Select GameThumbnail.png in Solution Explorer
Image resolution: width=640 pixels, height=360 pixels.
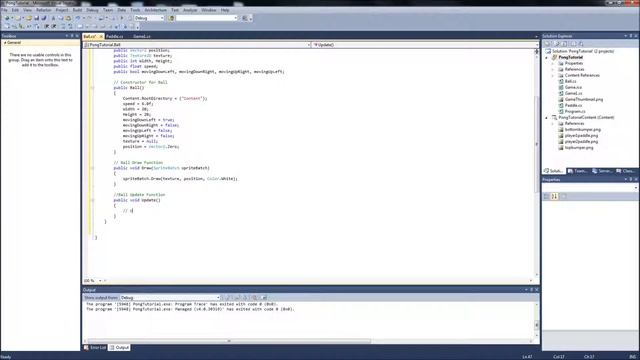tap(584, 99)
